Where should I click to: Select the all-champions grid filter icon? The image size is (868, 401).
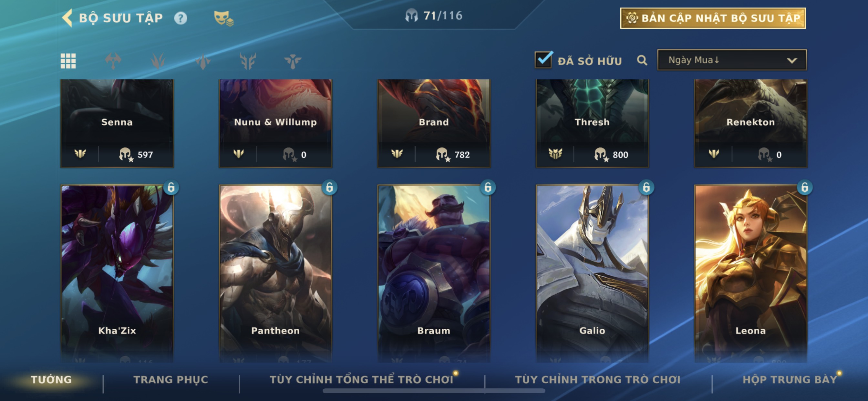pos(68,61)
